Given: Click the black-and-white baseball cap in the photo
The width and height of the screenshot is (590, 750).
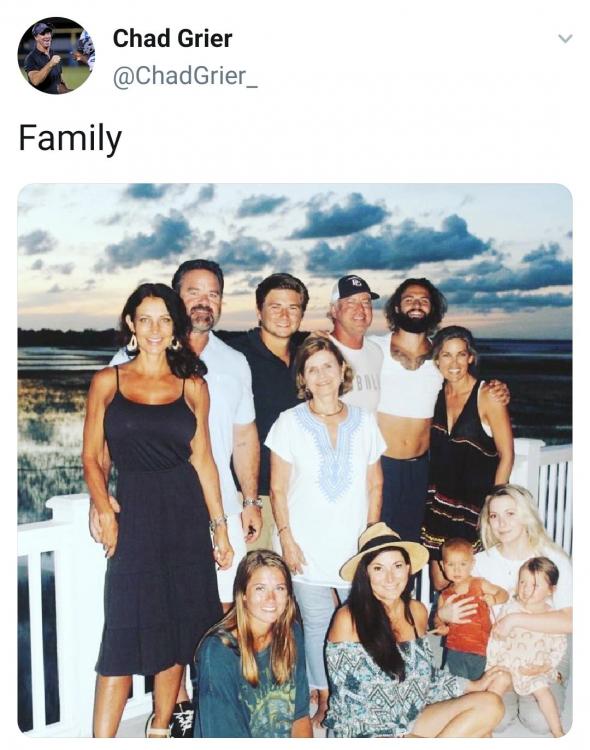Looking at the screenshot, I should point(354,288).
